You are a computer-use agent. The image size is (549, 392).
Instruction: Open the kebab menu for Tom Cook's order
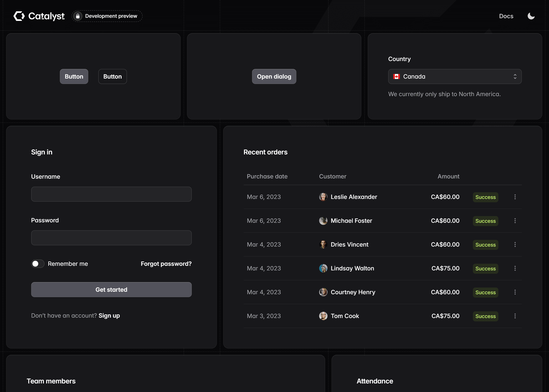pyautogui.click(x=515, y=316)
